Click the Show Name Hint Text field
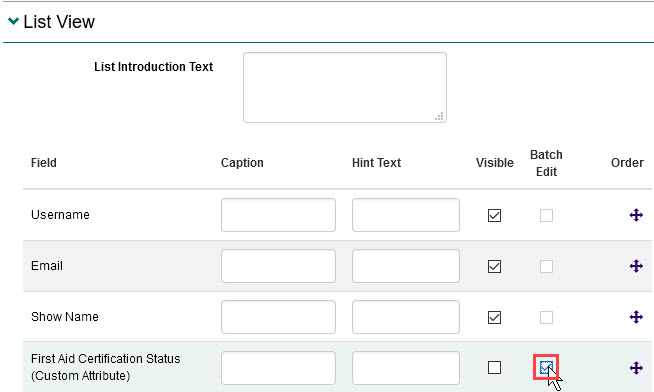The height and width of the screenshot is (392, 654). 406,317
